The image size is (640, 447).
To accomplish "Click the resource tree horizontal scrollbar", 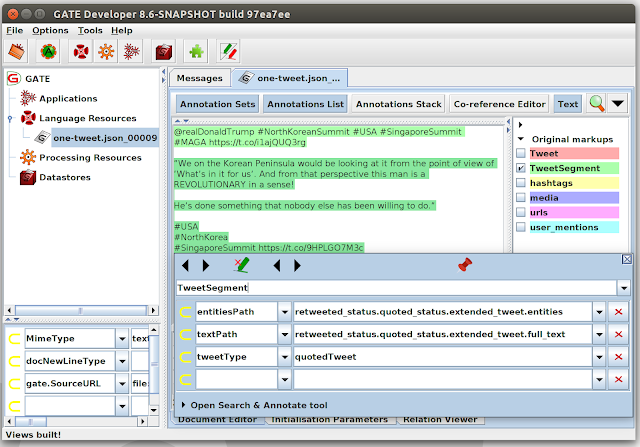I will [81, 310].
